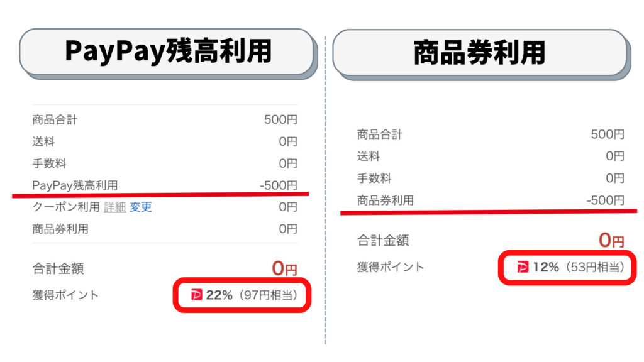Image resolution: width=644 pixels, height=362 pixels.
Task: Click the 22%（97円相当） points box
Action: 242,295
